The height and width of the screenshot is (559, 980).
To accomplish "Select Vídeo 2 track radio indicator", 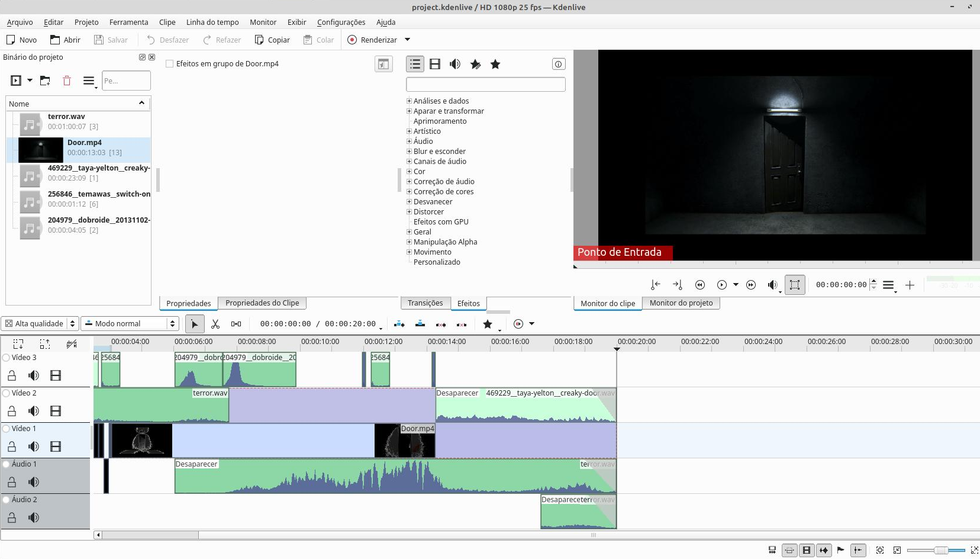I will tap(6, 393).
